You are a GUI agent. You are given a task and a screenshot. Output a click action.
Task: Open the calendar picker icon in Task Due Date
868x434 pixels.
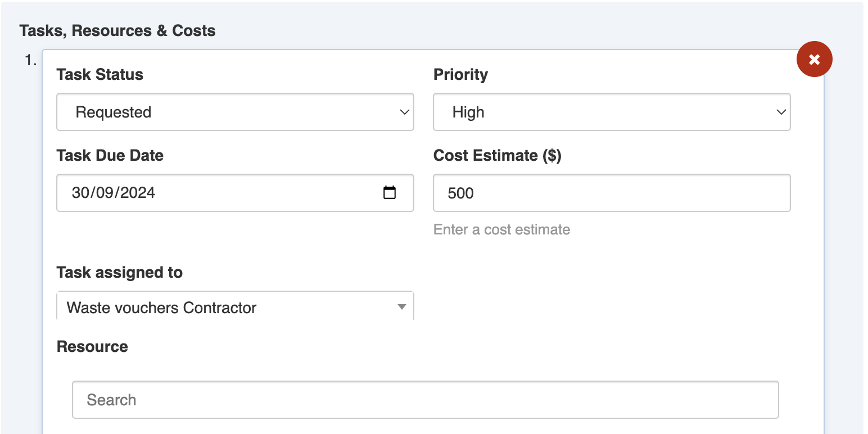[389, 193]
